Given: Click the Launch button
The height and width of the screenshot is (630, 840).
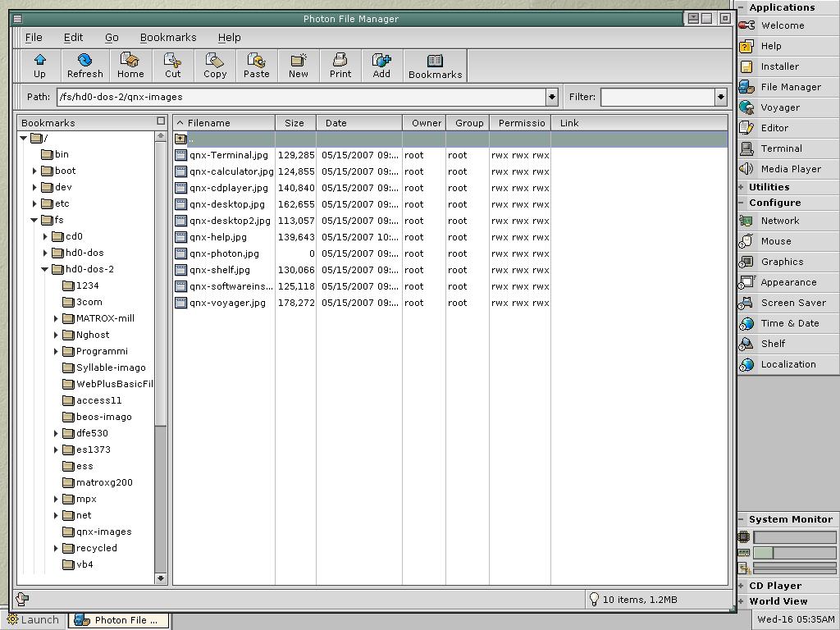Looking at the screenshot, I should click(x=34, y=620).
